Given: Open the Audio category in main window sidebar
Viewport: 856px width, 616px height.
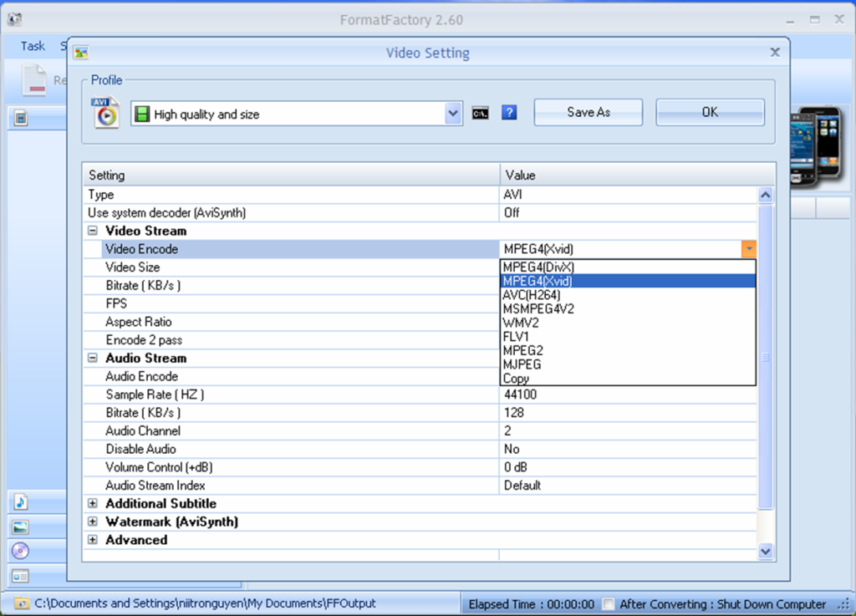Looking at the screenshot, I should click(x=20, y=501).
